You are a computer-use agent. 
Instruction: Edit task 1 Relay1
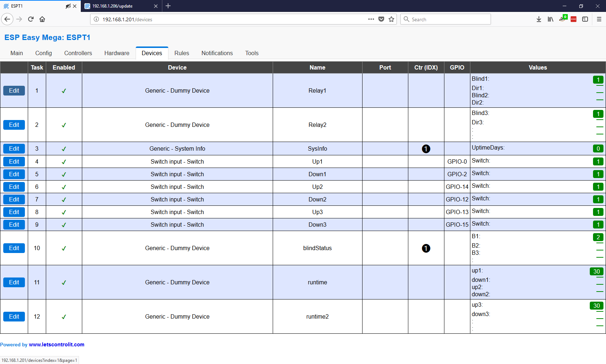14,90
